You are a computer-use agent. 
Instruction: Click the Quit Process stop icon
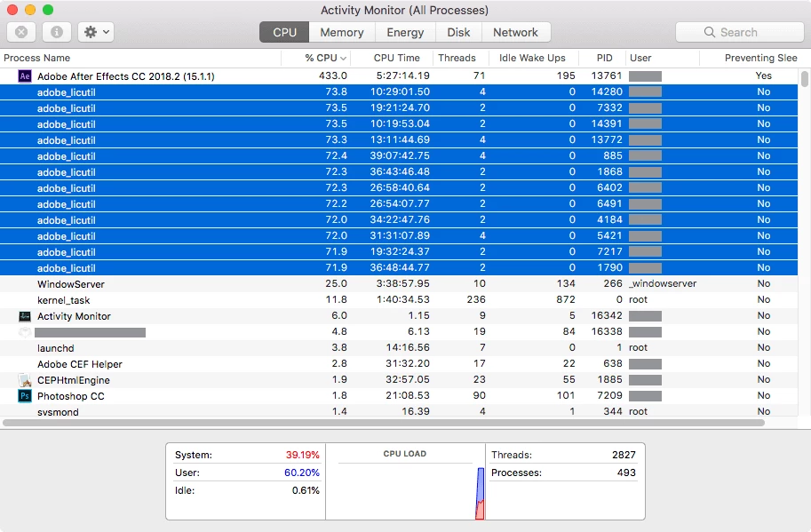pos(21,32)
